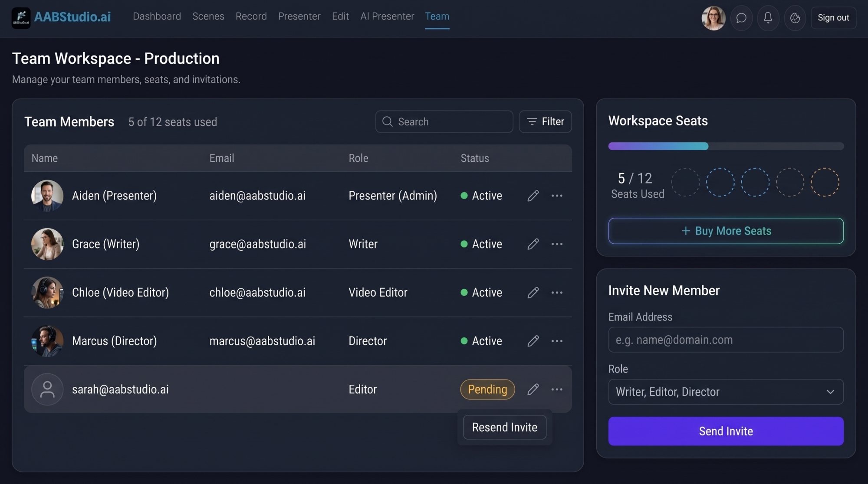
Task: Open the three-dot menu for Chloe
Action: 557,293
